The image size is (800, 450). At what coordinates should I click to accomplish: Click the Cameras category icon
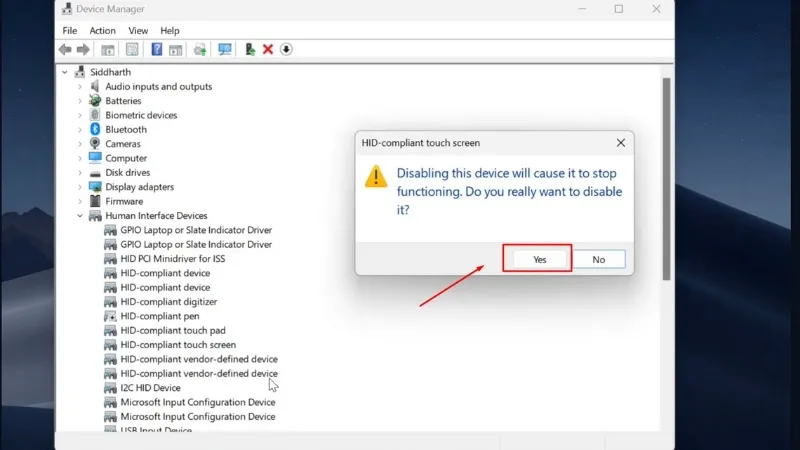coord(95,144)
